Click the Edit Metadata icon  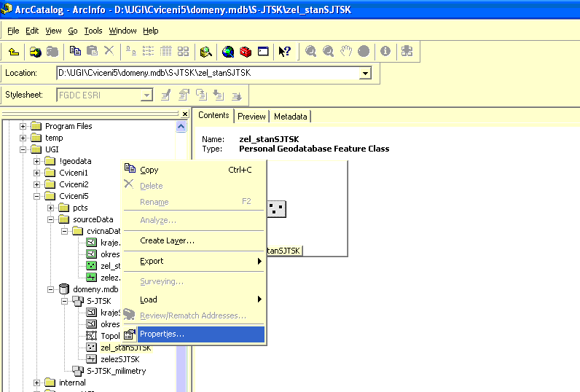(x=166, y=95)
